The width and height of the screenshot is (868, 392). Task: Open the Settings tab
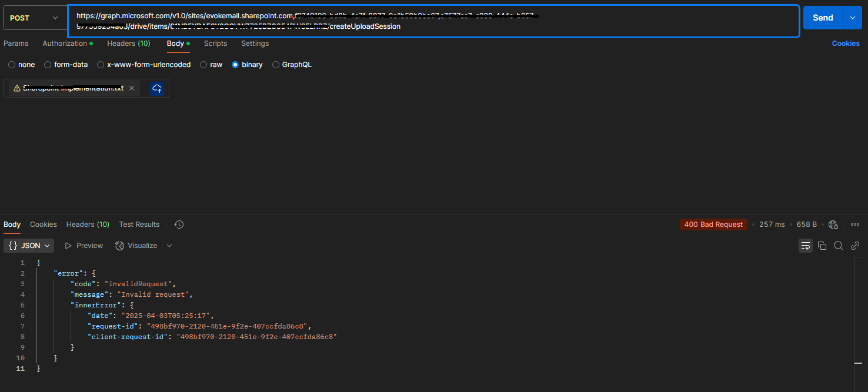point(255,43)
